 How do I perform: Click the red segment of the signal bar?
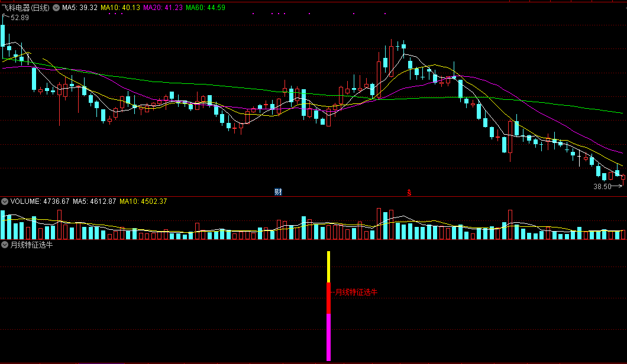click(x=329, y=298)
